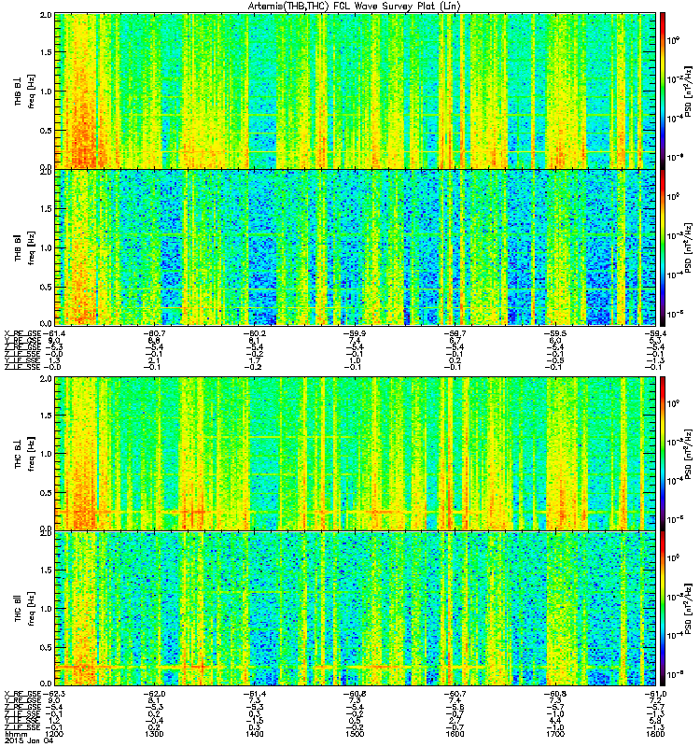
Task: Click the THB B-perpendicular freq [Hz] axis label
Action: point(32,91)
